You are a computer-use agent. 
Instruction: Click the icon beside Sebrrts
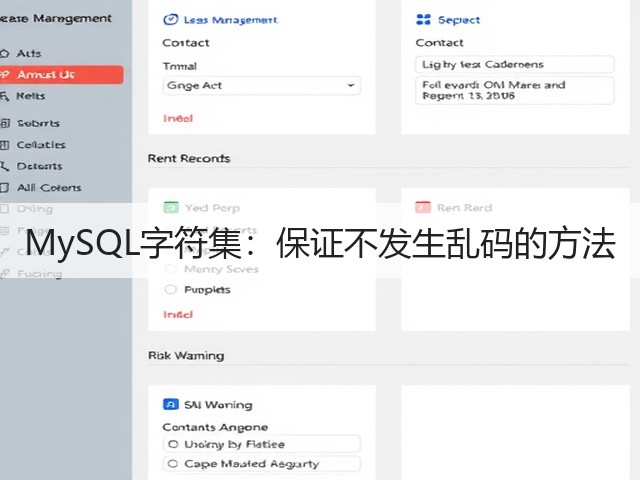(5, 123)
